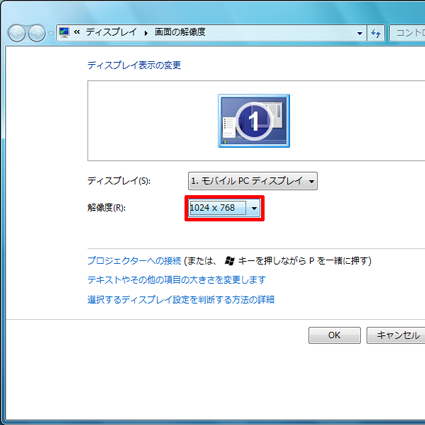Screen dimensions: 425x425
Task: Select monitor 1 display thumbnail
Action: [254, 121]
